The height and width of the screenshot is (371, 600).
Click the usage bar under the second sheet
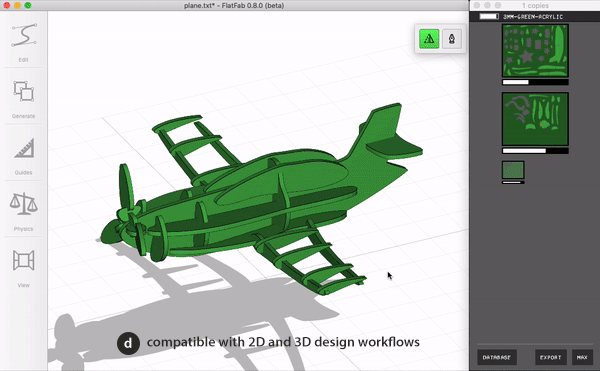pos(535,151)
